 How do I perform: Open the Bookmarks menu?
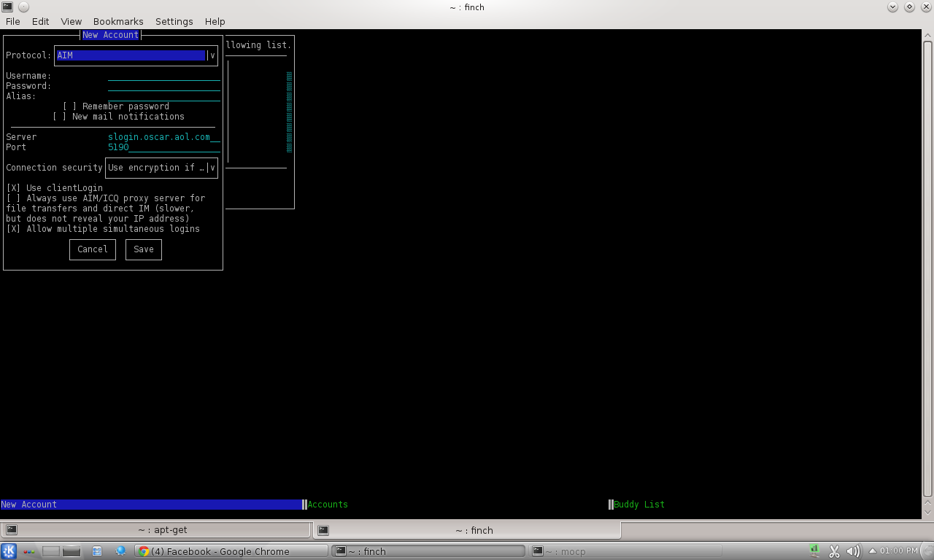[x=117, y=21]
